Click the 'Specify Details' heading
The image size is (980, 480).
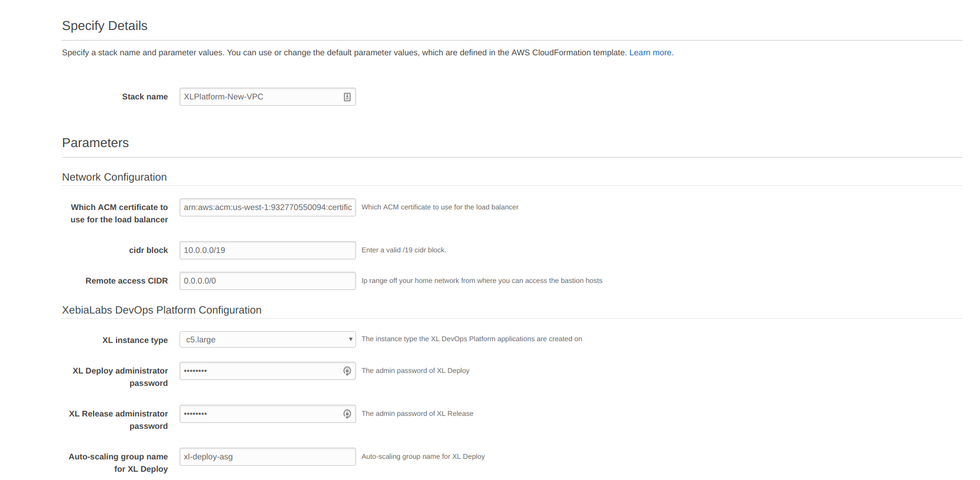(105, 26)
